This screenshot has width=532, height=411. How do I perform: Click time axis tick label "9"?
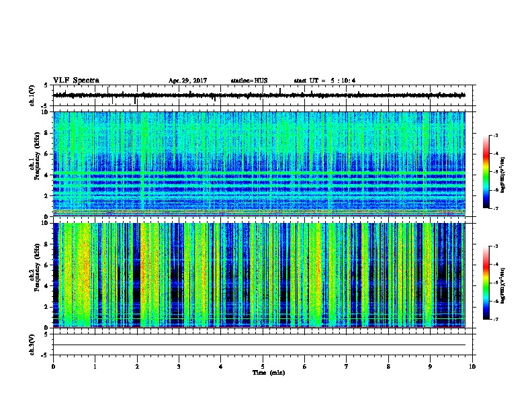point(430,367)
